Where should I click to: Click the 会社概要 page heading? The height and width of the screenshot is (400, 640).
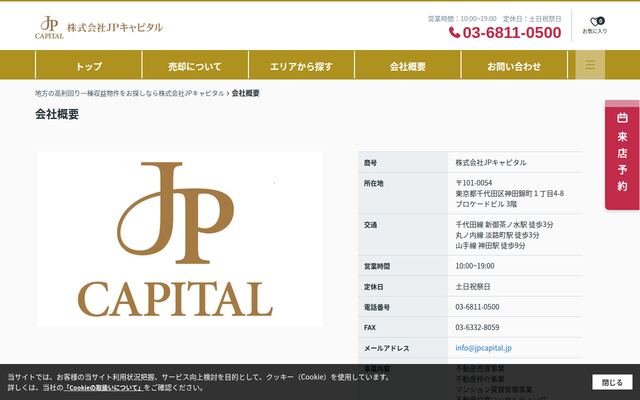point(57,114)
